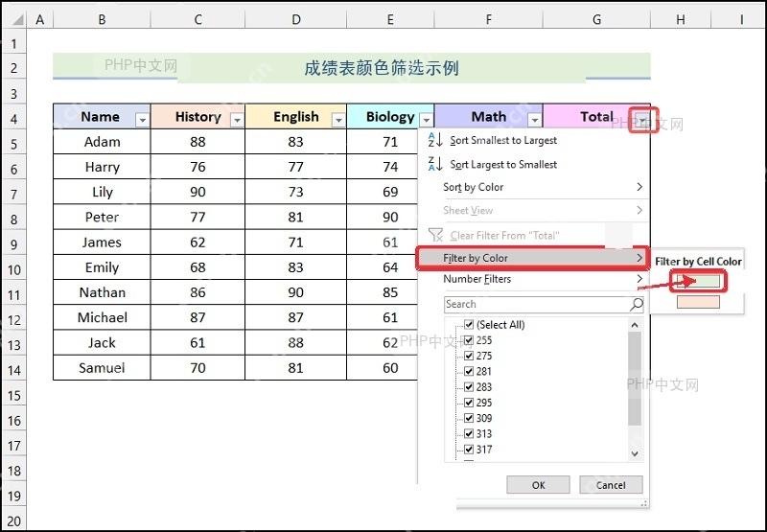Open the Number Filters menu item
This screenshot has height=532, width=767.
point(533,279)
